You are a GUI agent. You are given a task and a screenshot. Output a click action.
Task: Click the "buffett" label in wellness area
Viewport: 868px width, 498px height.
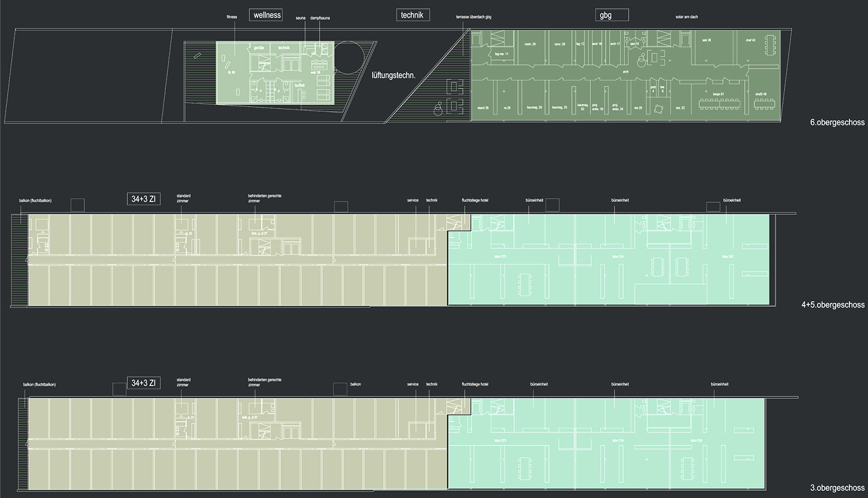pos(299,85)
